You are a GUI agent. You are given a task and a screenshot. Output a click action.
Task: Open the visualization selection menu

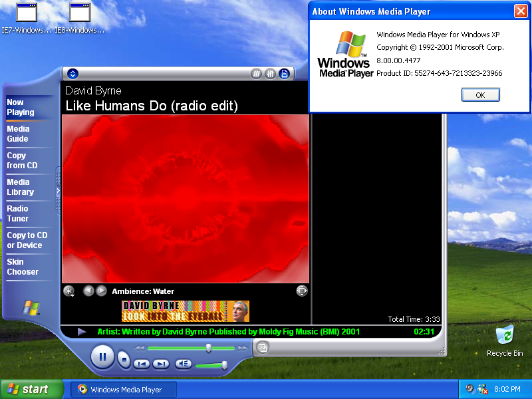[69, 291]
